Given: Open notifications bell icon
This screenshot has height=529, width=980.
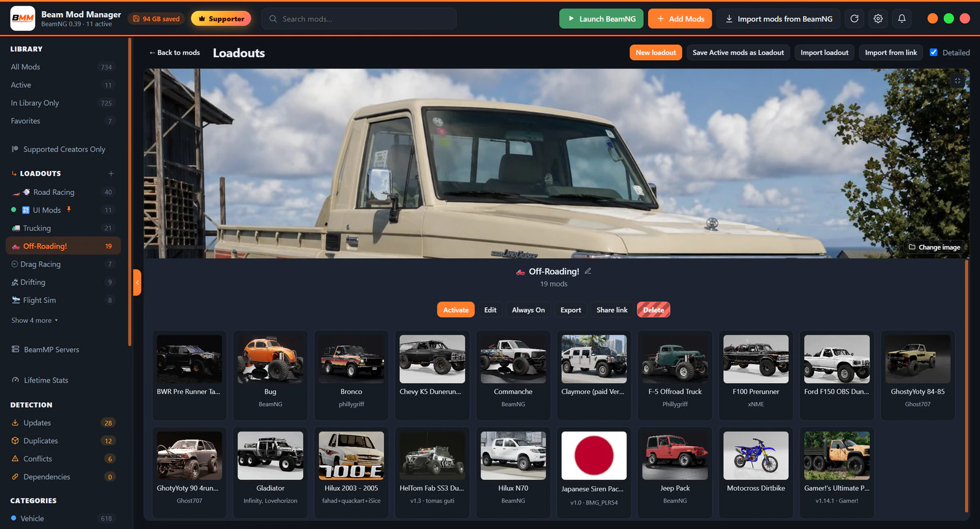Looking at the screenshot, I should [x=902, y=19].
